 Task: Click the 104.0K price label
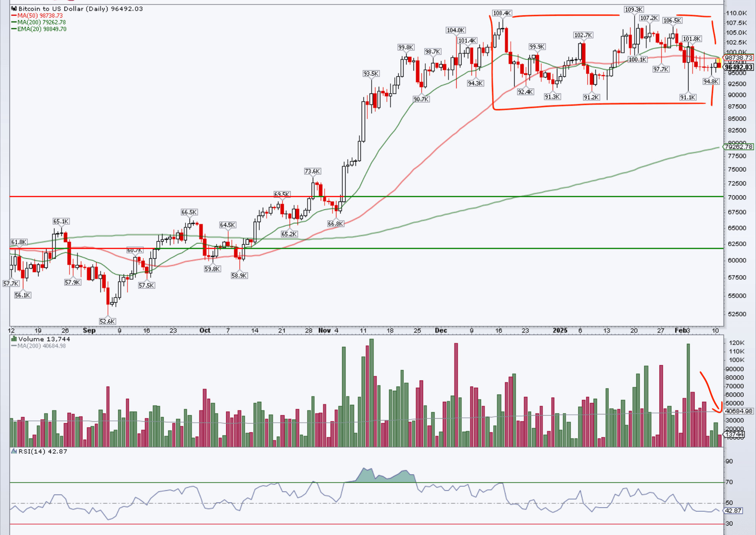(x=456, y=30)
